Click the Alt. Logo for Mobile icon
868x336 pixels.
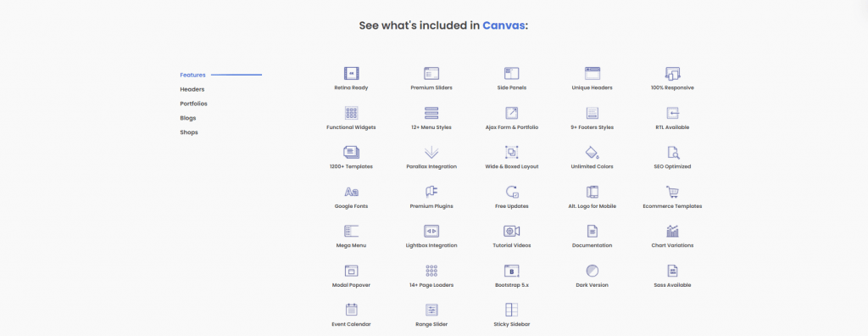[x=593, y=192]
